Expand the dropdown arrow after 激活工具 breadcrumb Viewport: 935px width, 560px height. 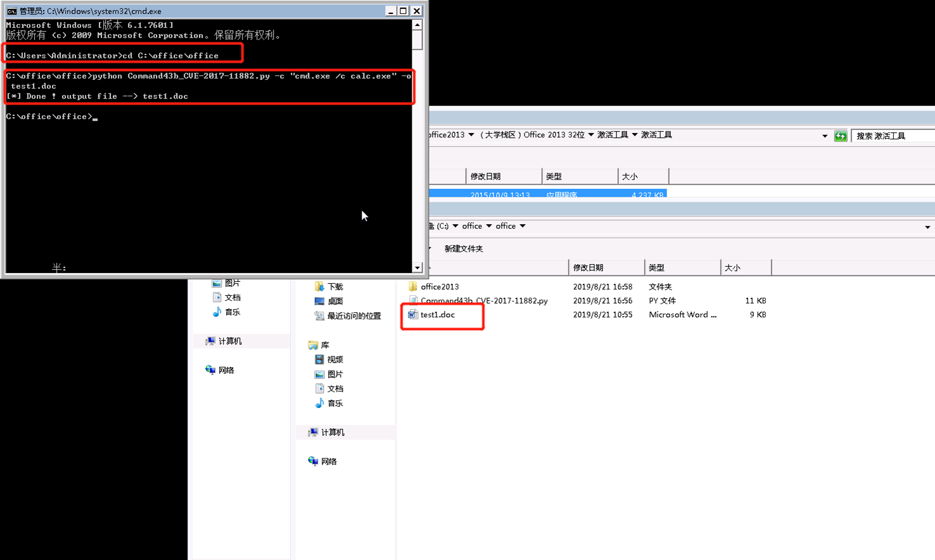pyautogui.click(x=634, y=135)
